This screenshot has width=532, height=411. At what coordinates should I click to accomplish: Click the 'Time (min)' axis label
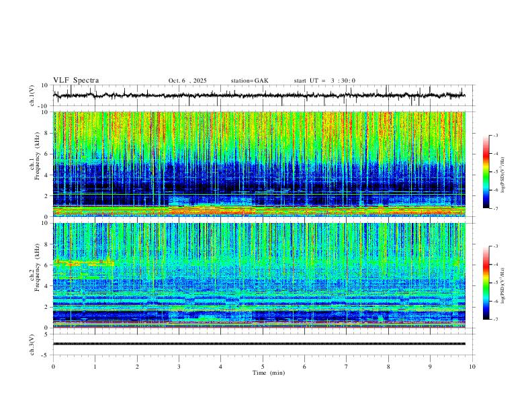(x=269, y=373)
